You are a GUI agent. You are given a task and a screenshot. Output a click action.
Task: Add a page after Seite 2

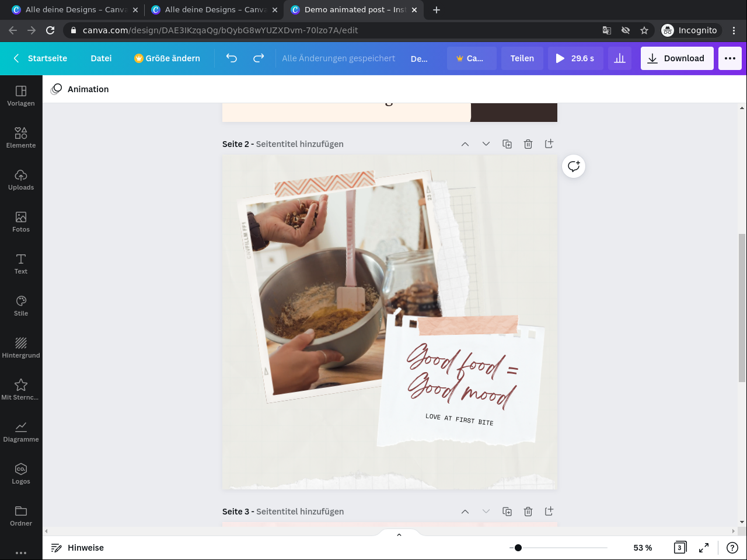pyautogui.click(x=549, y=144)
